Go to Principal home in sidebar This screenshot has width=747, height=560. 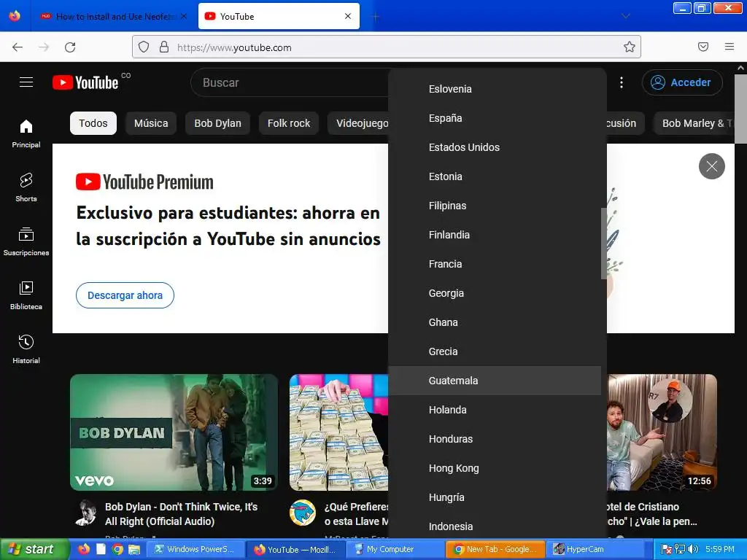pos(26,134)
